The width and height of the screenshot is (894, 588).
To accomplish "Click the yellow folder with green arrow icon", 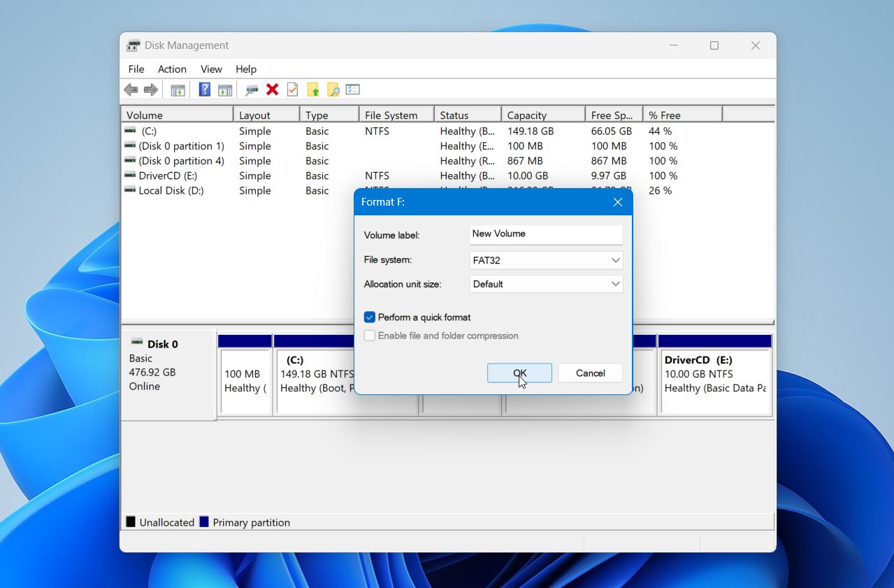I will point(313,89).
